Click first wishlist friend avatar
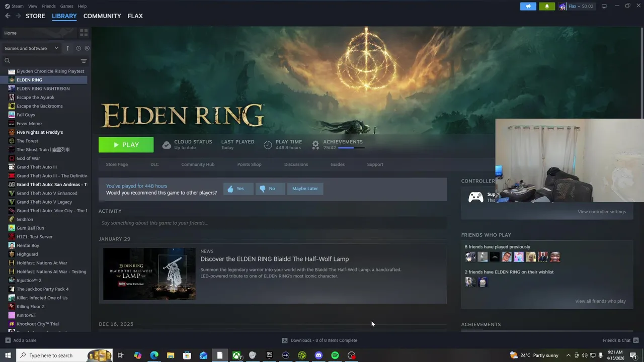This screenshot has height=362, width=644. coord(470,282)
